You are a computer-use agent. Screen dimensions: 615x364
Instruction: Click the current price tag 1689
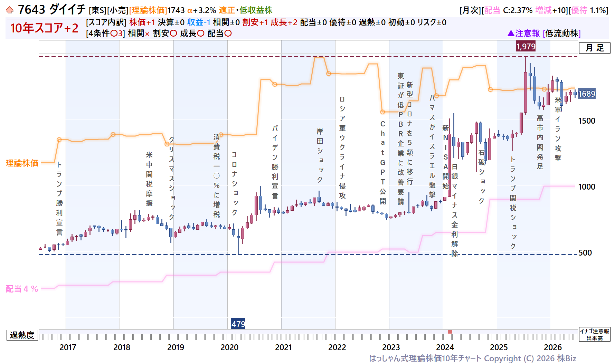tap(587, 94)
